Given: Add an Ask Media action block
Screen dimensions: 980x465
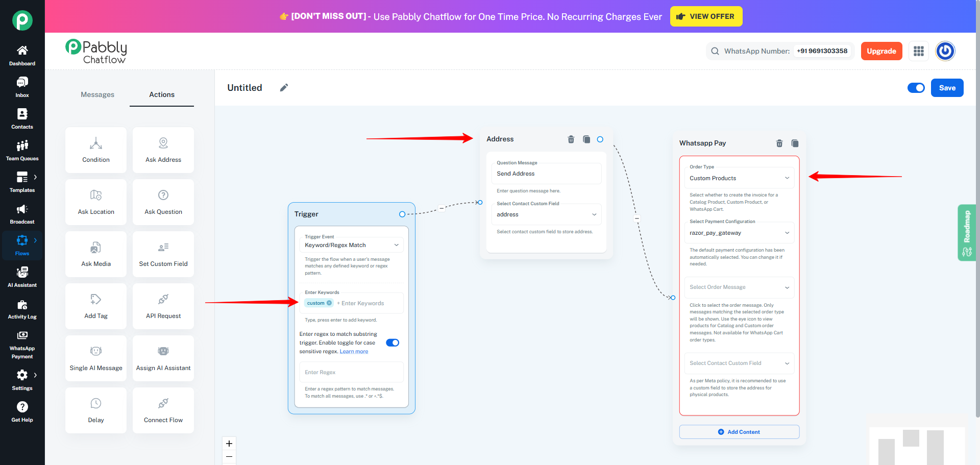Looking at the screenshot, I should pos(96,254).
